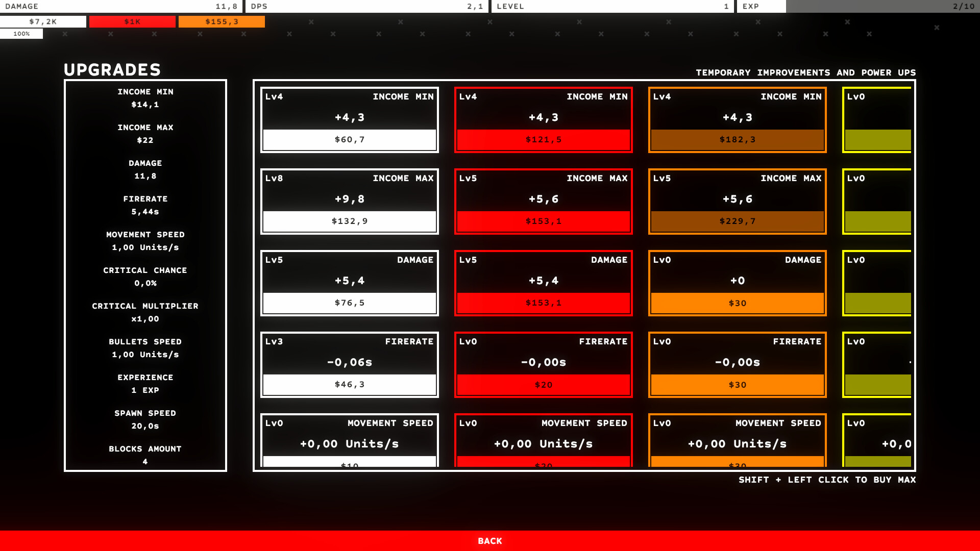Buy the red Firerate upgrade for $20

pyautogui.click(x=543, y=364)
